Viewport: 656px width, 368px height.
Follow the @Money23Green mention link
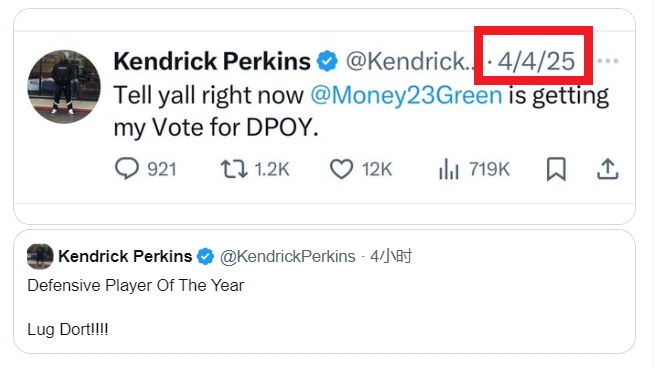point(406,95)
